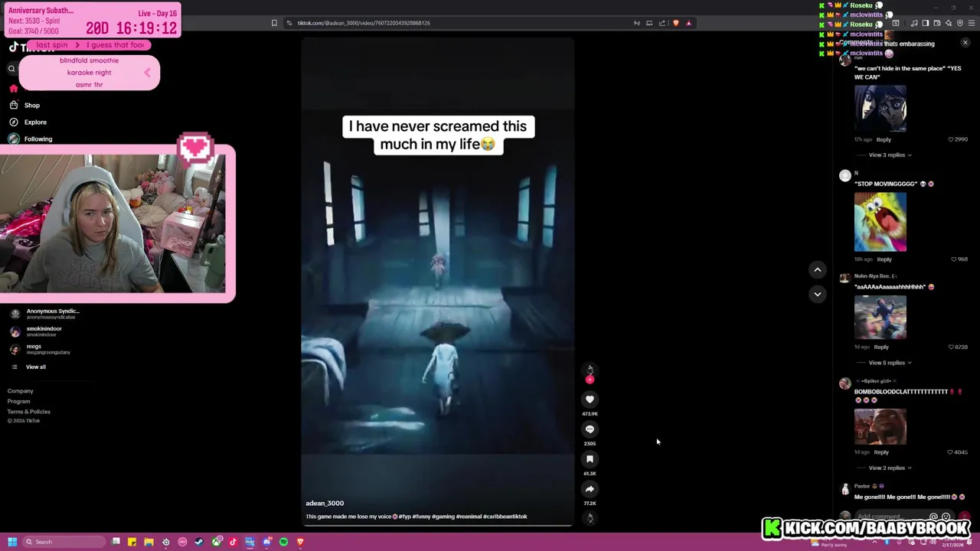Open the anime girl comment image
Viewport: 980px width, 551px height.
[880, 108]
